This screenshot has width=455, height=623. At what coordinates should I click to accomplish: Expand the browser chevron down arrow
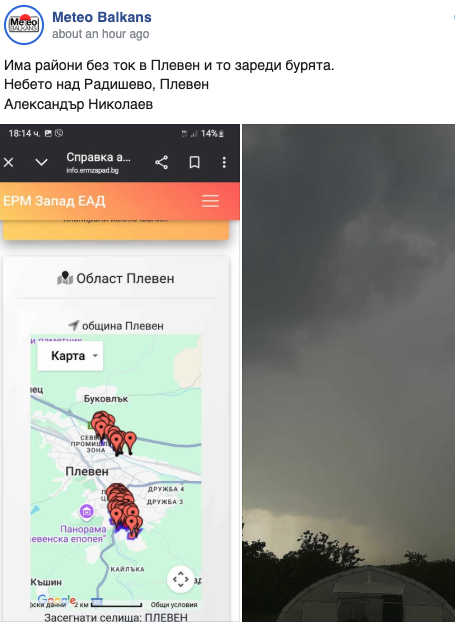coord(41,162)
